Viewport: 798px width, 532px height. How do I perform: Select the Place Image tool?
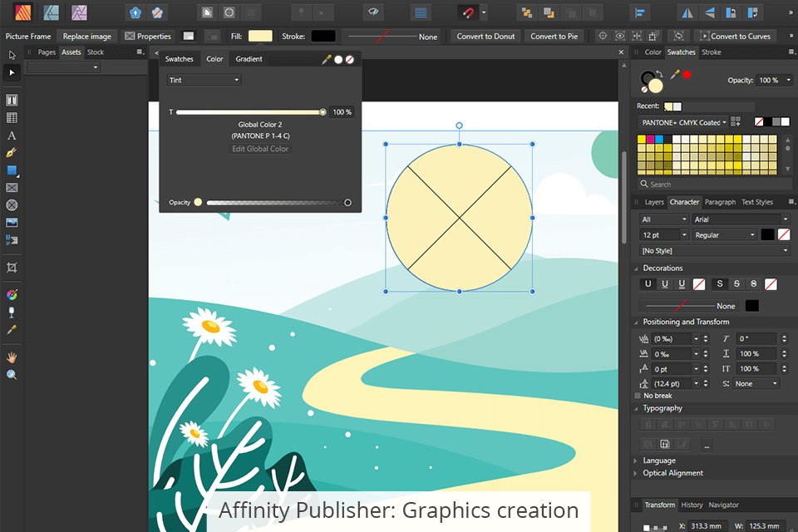[x=12, y=223]
